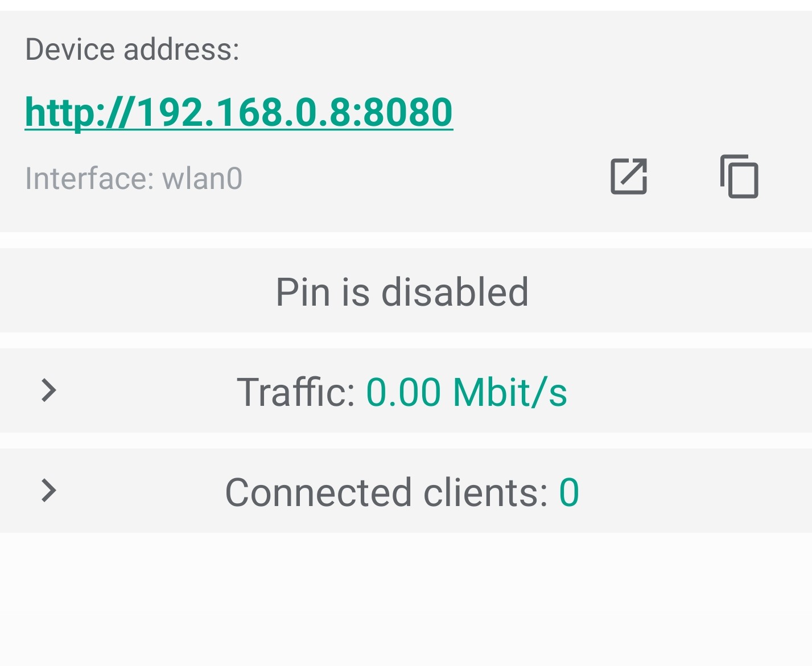Copy the device address with the copy icon
The height and width of the screenshot is (666, 812).
(739, 176)
